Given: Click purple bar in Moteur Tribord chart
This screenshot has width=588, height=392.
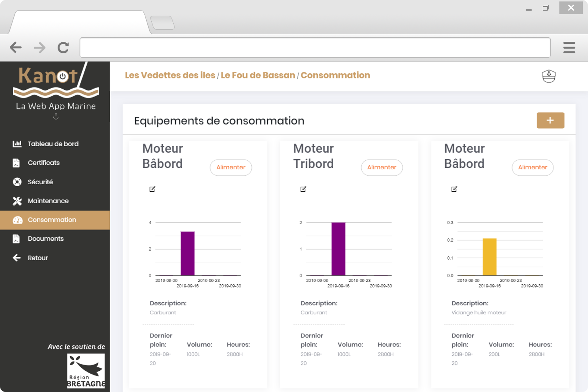Looking at the screenshot, I should pos(339,249).
